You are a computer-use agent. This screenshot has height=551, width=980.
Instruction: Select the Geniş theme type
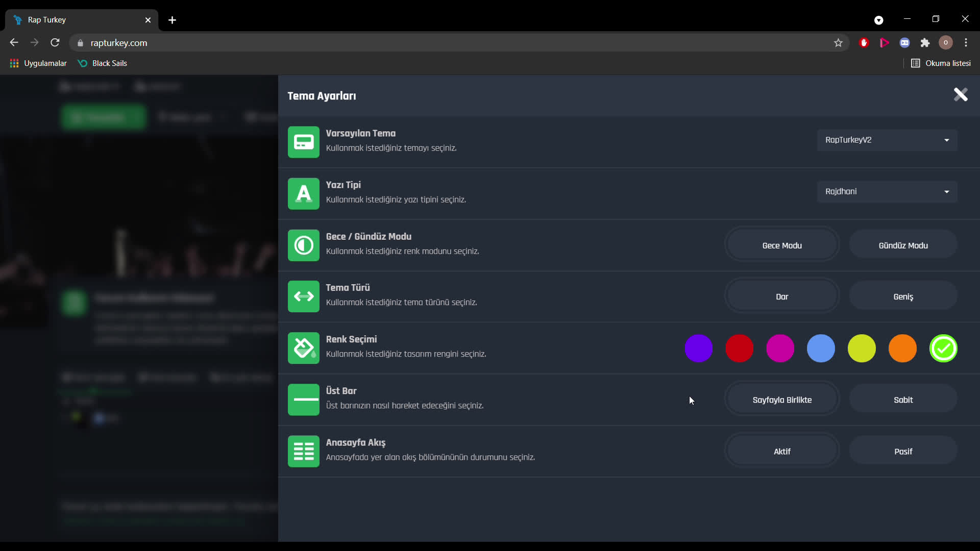pyautogui.click(x=902, y=296)
